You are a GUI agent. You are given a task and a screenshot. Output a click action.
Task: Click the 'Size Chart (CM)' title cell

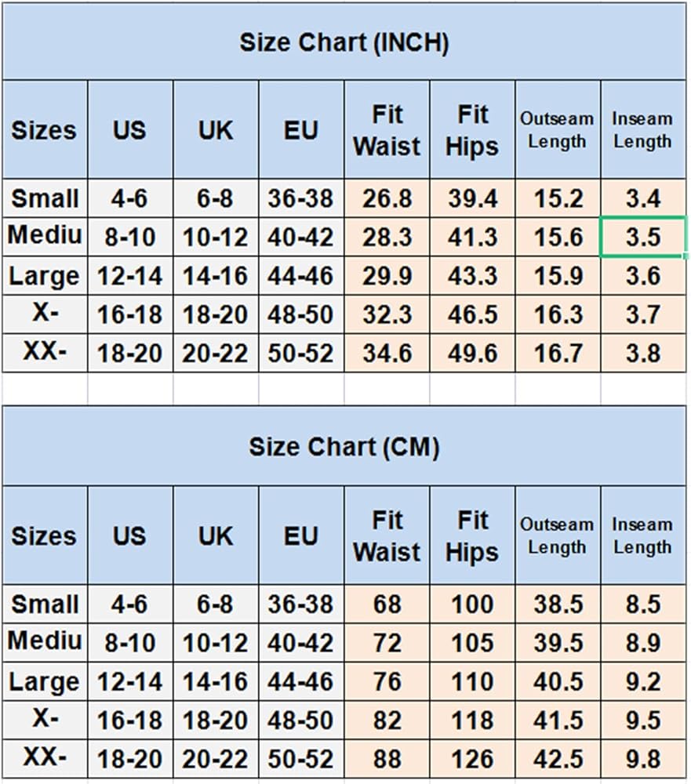click(344, 447)
